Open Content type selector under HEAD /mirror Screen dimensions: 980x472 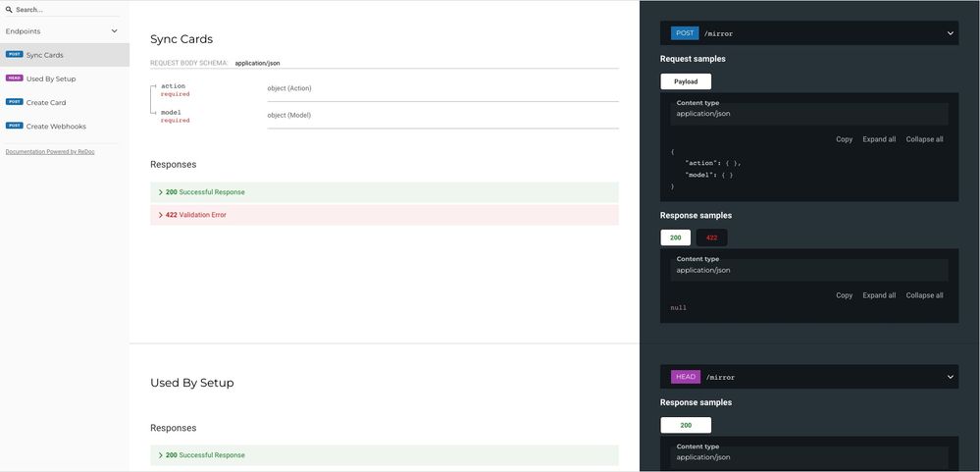(808, 457)
